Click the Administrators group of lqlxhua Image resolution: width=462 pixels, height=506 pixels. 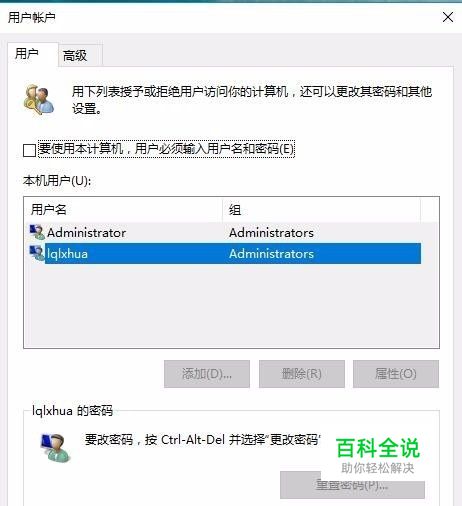tap(271, 254)
